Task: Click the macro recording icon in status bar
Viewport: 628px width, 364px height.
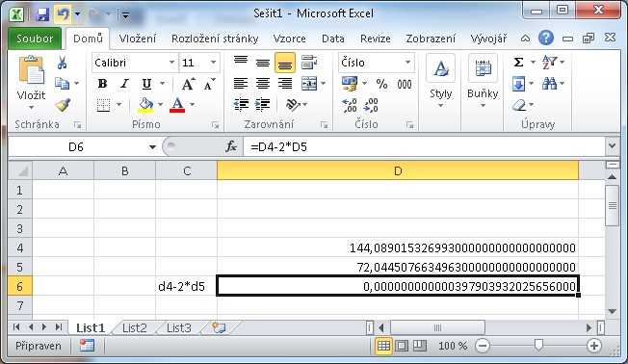Action: coord(87,346)
